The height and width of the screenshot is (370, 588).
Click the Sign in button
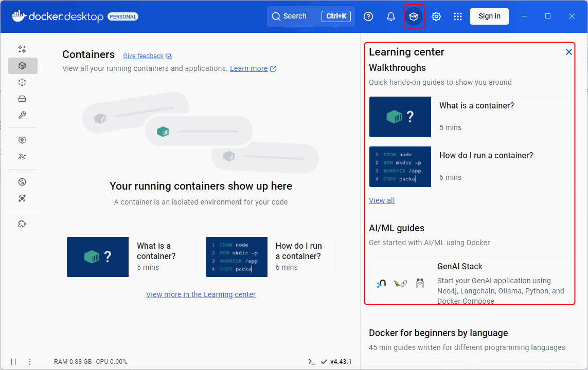click(x=489, y=16)
